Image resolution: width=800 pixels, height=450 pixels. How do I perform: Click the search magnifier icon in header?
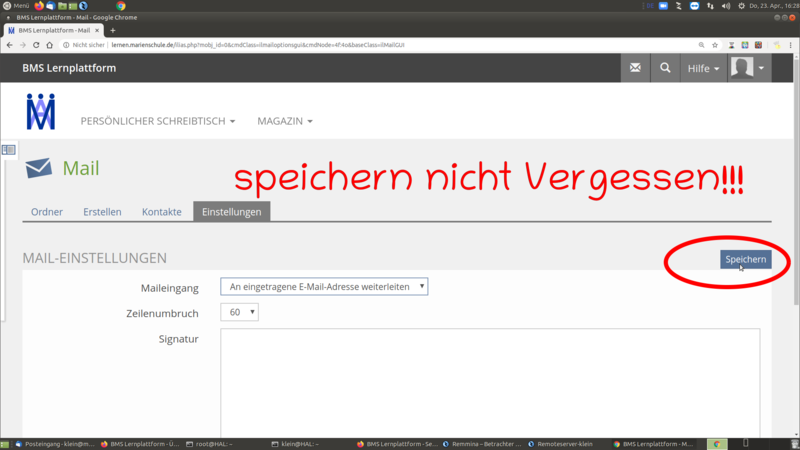click(665, 68)
